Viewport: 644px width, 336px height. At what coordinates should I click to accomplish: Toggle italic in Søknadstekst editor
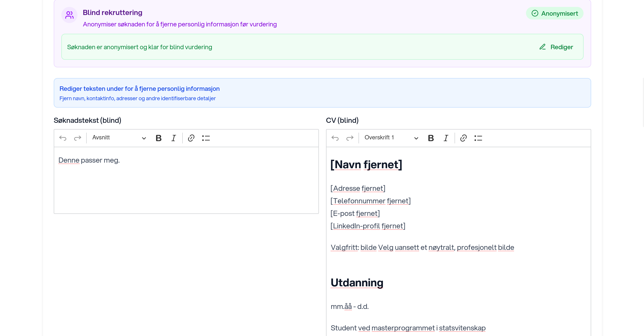click(174, 138)
